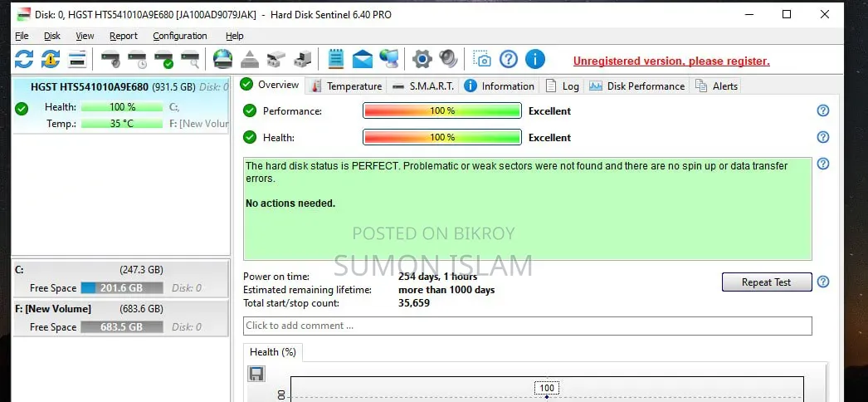Click the blue refresh arrows icon

pyautogui.click(x=24, y=59)
